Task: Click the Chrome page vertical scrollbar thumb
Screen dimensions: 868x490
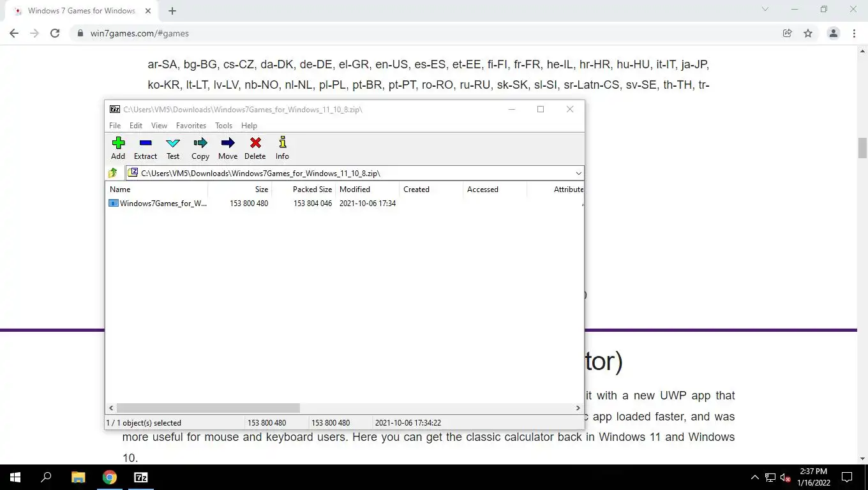Action: point(862,148)
